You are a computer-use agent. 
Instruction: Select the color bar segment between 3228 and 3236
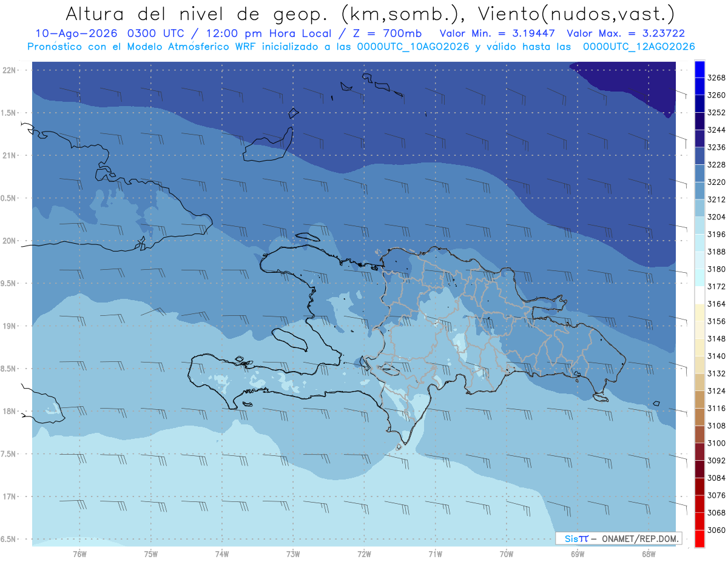[x=699, y=156]
